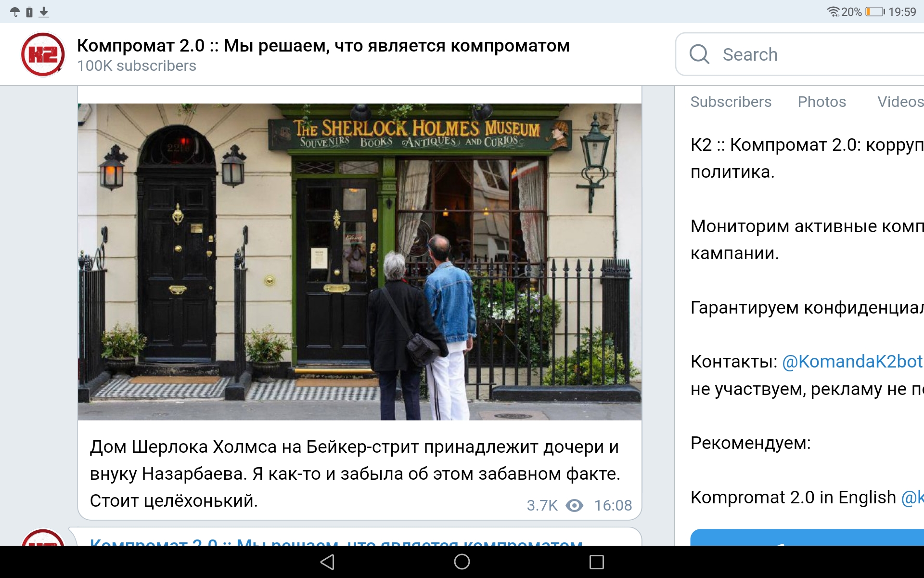
Task: Tap the 100K subscribers label
Action: coord(137,66)
